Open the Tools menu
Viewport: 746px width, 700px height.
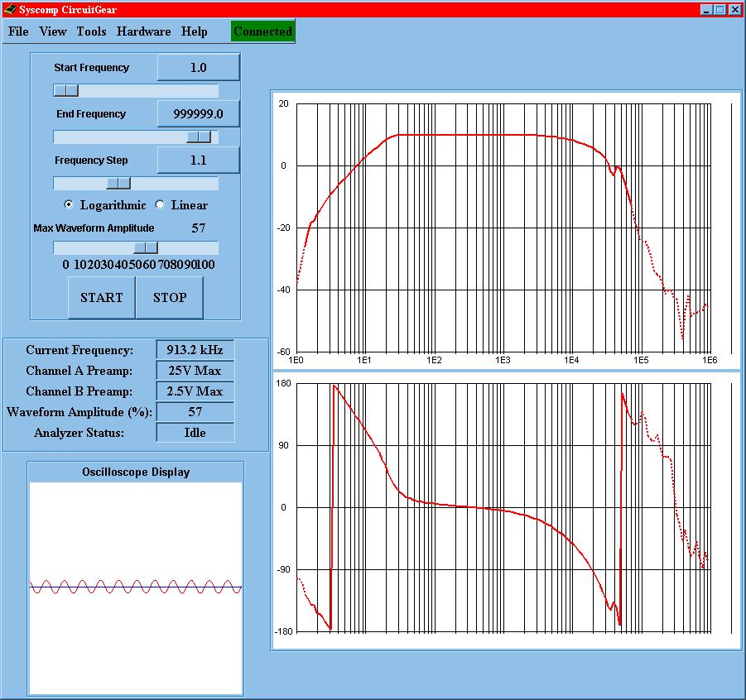pyautogui.click(x=91, y=31)
